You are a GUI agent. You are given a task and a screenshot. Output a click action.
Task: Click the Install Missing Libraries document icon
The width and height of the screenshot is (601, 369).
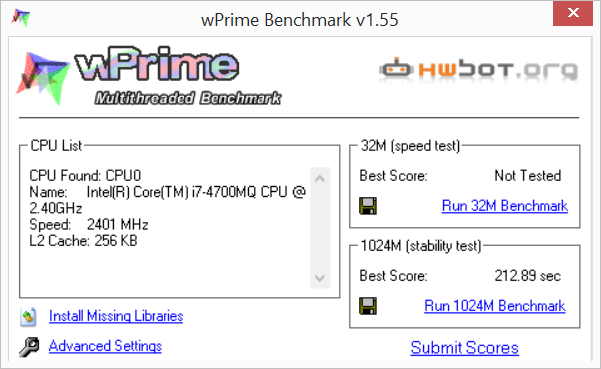(x=28, y=317)
